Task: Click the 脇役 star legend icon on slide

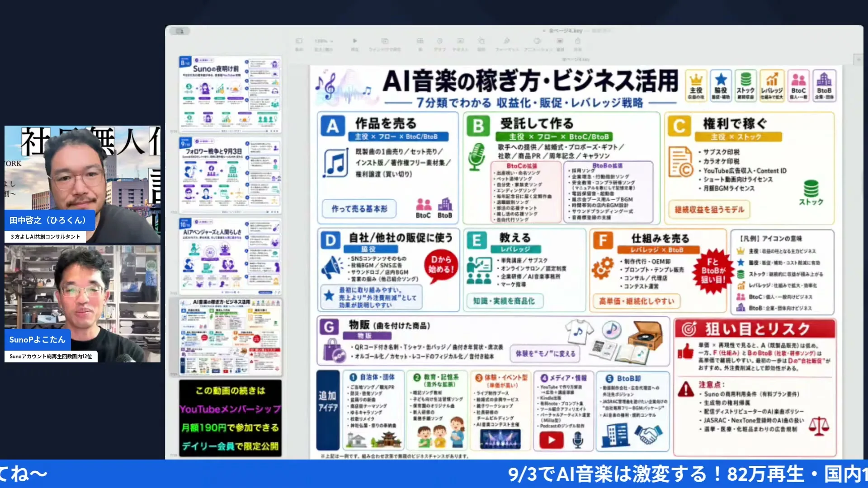Action: click(721, 85)
